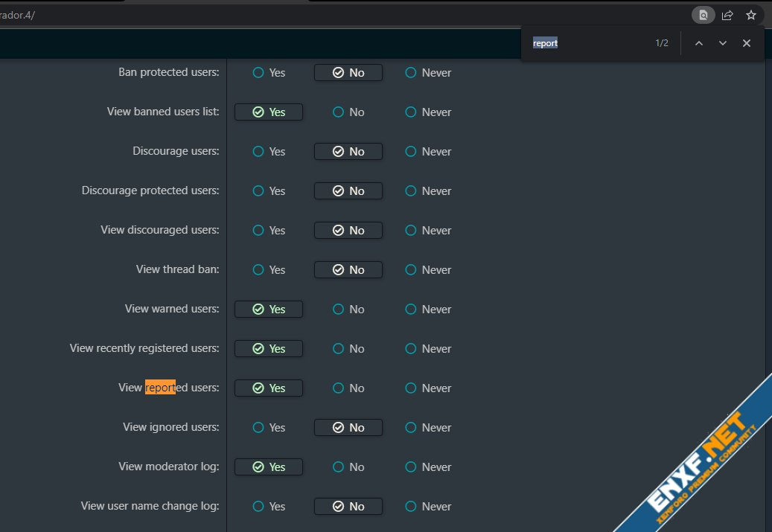Set View banned users list to Never
772x532 pixels.
tap(428, 112)
